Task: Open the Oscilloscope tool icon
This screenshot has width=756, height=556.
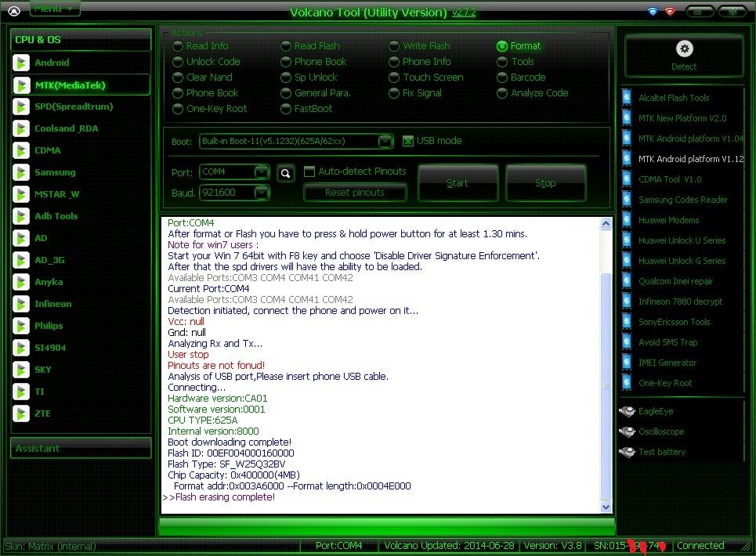Action: (x=628, y=431)
